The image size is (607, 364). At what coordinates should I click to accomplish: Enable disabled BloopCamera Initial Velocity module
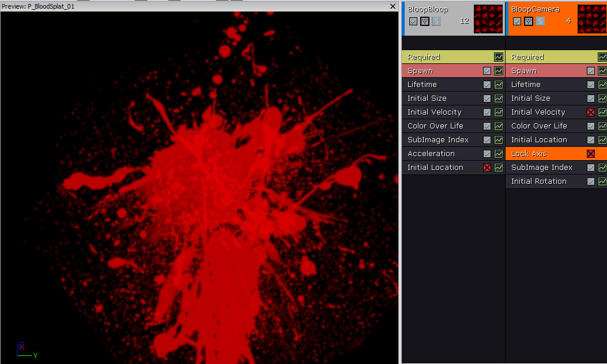pos(591,112)
